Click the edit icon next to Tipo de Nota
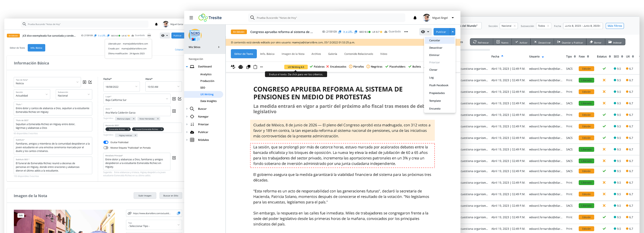This screenshot has width=644, height=233. [x=90, y=82]
